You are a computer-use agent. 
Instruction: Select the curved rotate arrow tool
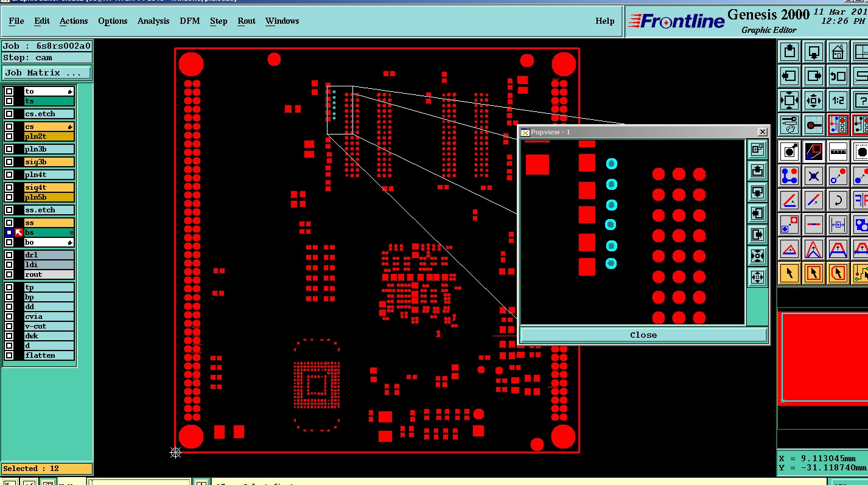[838, 200]
